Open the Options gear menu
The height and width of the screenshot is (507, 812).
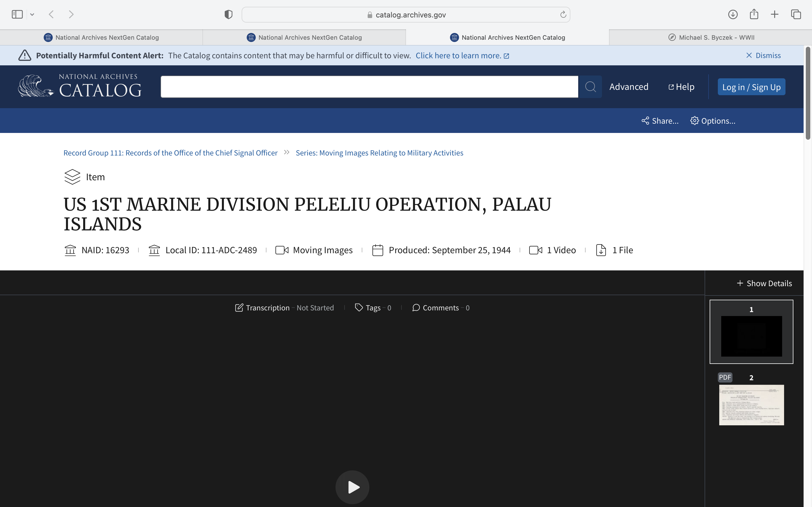click(x=713, y=121)
